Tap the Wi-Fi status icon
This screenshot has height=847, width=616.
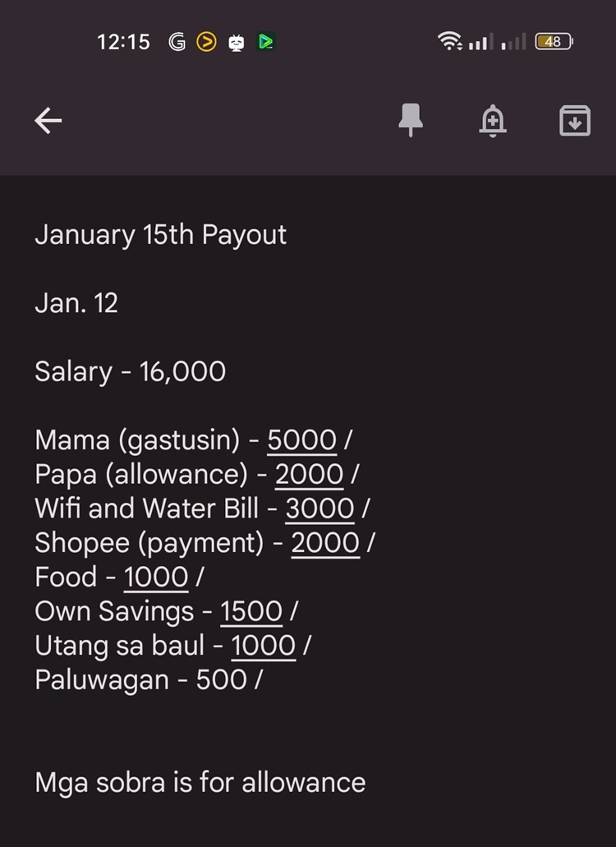point(449,42)
